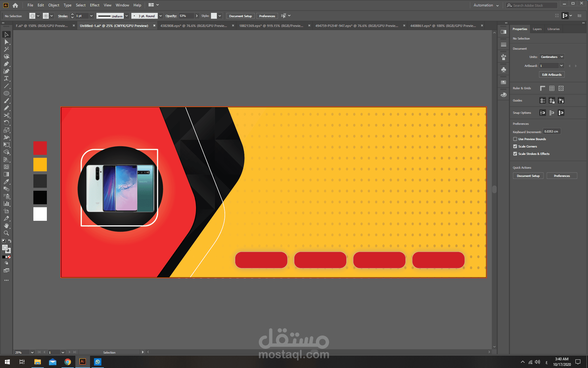This screenshot has height=368, width=588.
Task: Select the Magic Wand tool
Action: [x=6, y=49]
